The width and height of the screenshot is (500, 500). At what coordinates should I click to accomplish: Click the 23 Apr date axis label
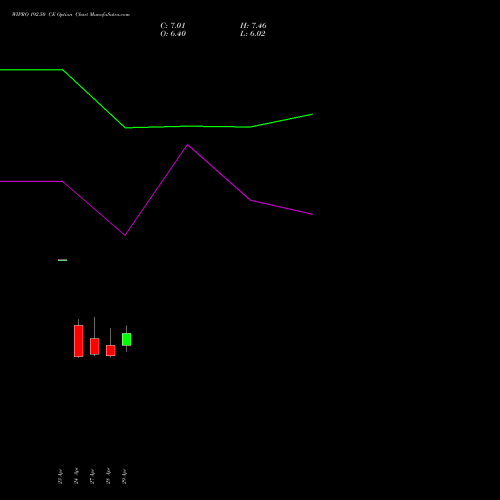point(60,476)
